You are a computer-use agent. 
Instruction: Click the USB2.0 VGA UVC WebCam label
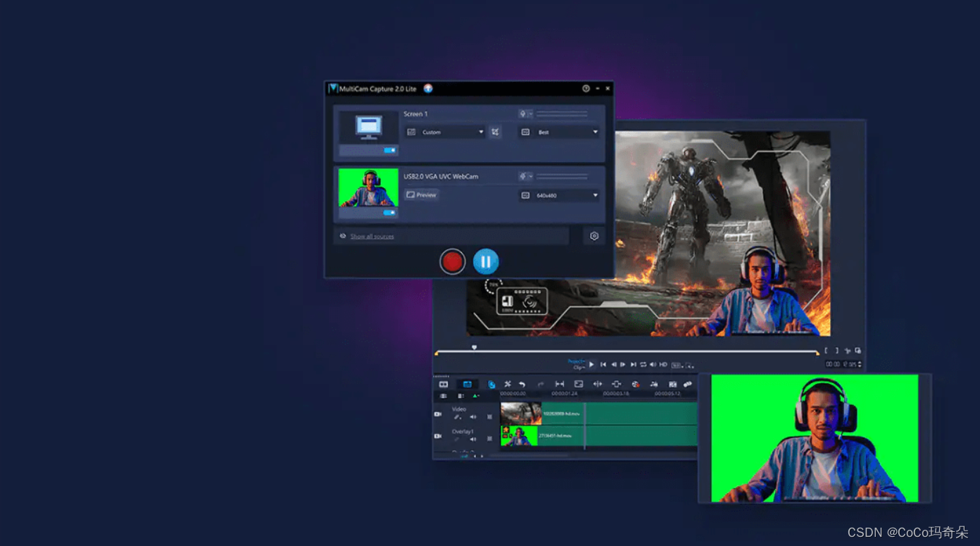[441, 176]
